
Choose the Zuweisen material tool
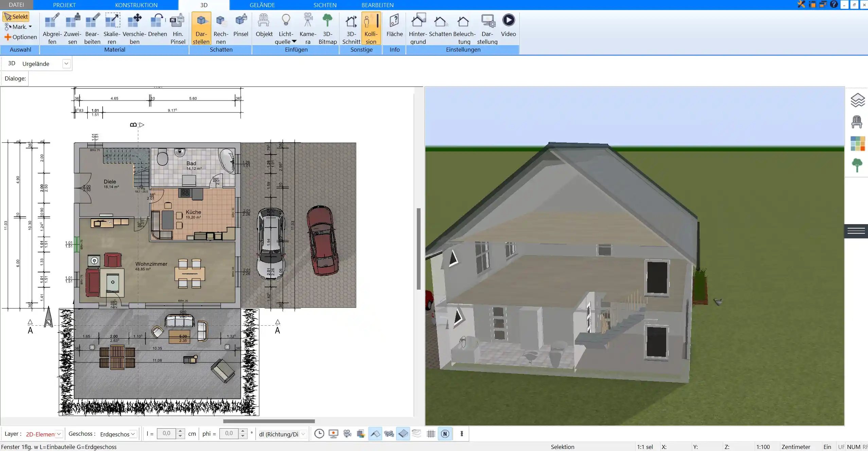point(72,29)
